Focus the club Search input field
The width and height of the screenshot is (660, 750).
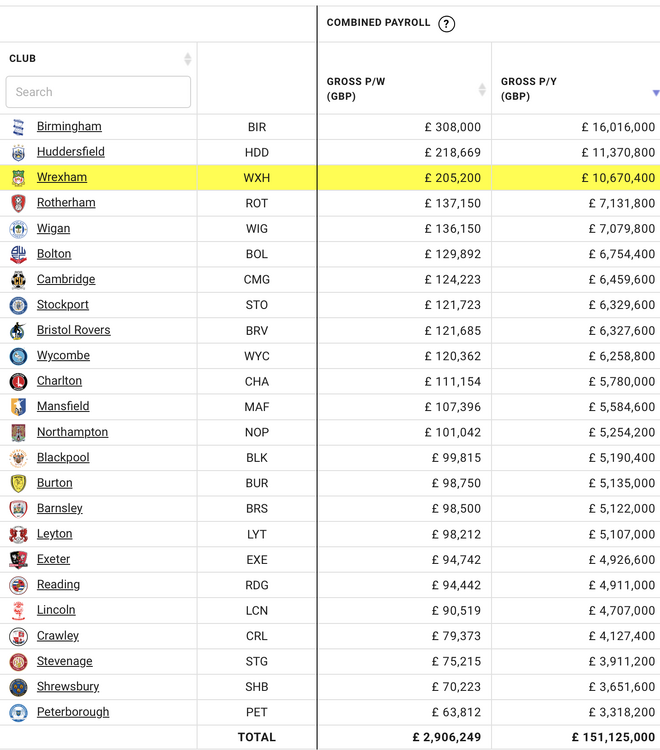pyautogui.click(x=98, y=92)
